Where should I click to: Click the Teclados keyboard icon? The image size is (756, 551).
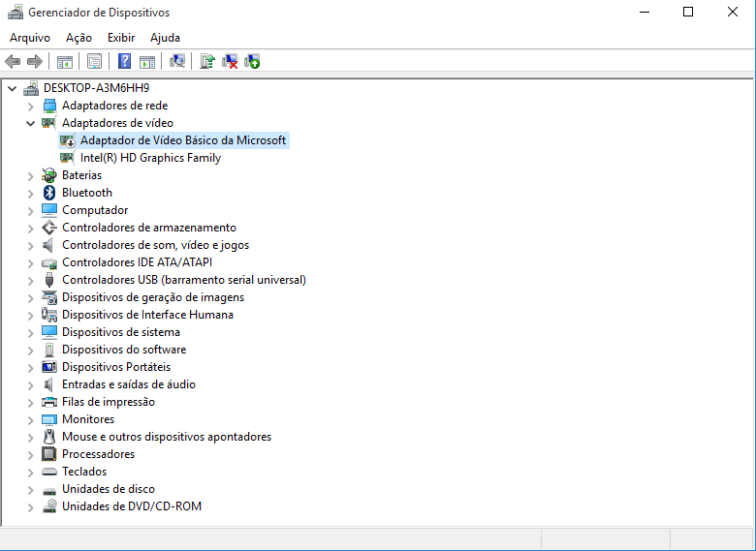[x=49, y=472]
